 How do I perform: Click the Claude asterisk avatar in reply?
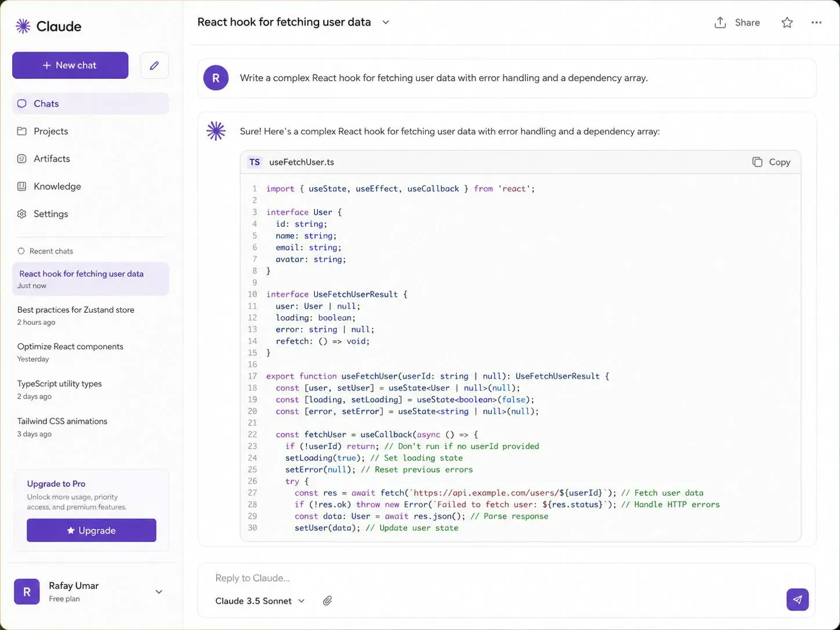point(216,131)
